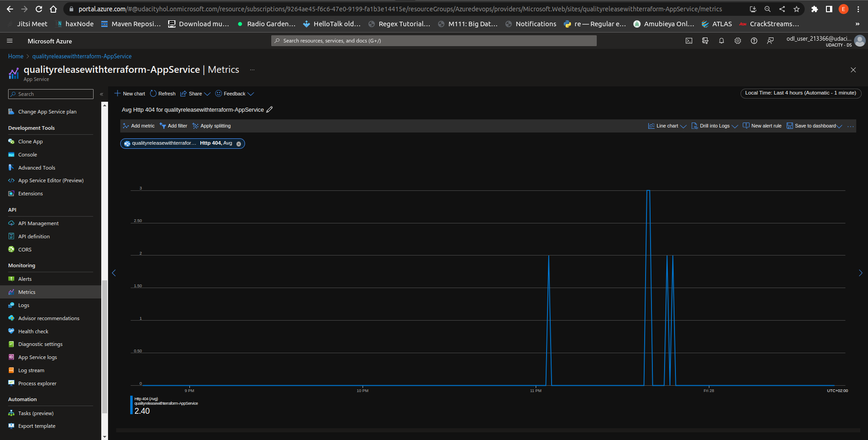Screen dimensions: 868x440
Task: Open the Http 404 metric selector chip
Action: tap(182, 143)
